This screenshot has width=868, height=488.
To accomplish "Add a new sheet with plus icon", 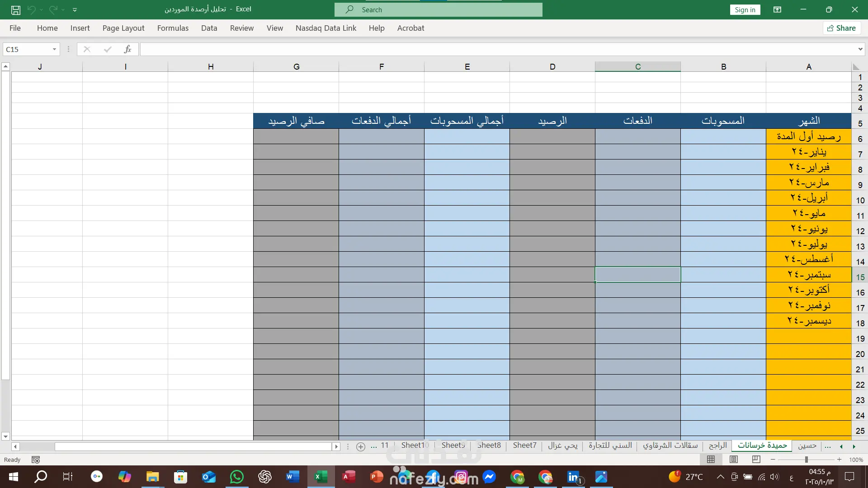I will [x=360, y=446].
